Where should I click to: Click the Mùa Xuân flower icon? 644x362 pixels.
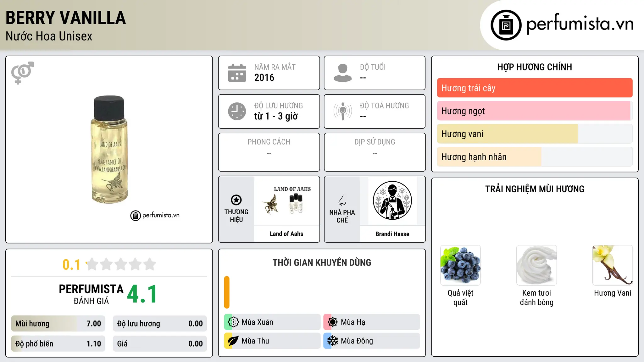233,322
